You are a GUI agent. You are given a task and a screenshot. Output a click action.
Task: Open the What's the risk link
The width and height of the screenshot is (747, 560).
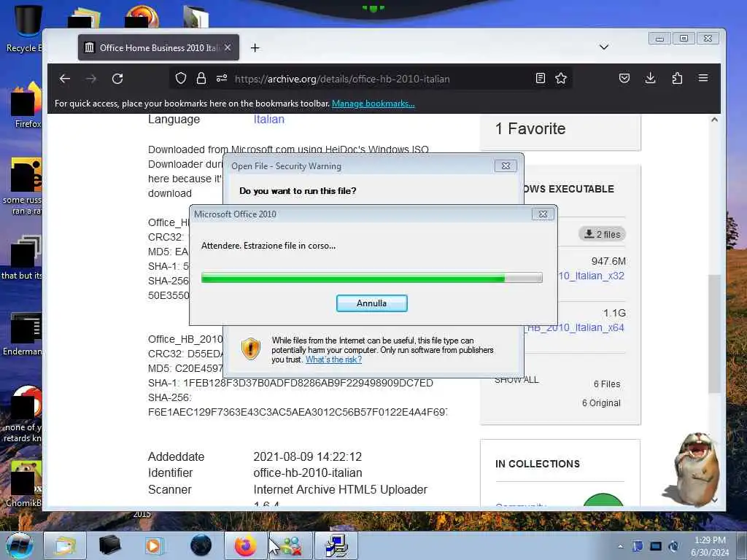[333, 359]
